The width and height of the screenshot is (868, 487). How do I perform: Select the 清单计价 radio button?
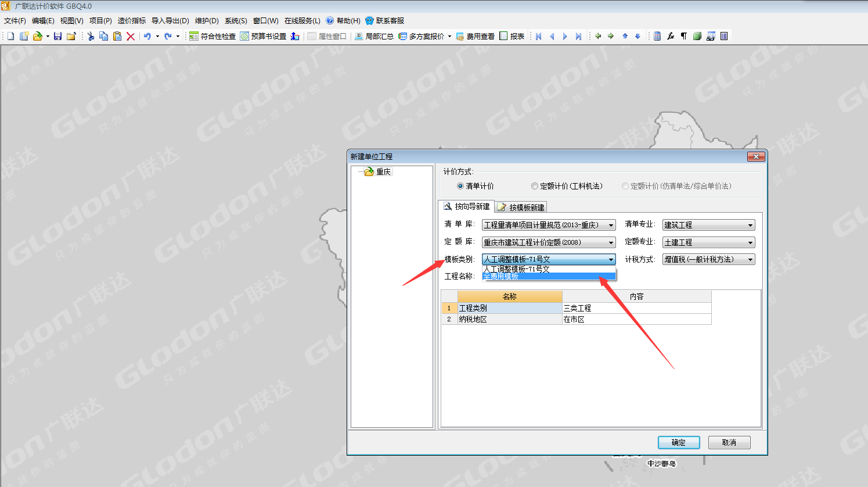coord(460,186)
